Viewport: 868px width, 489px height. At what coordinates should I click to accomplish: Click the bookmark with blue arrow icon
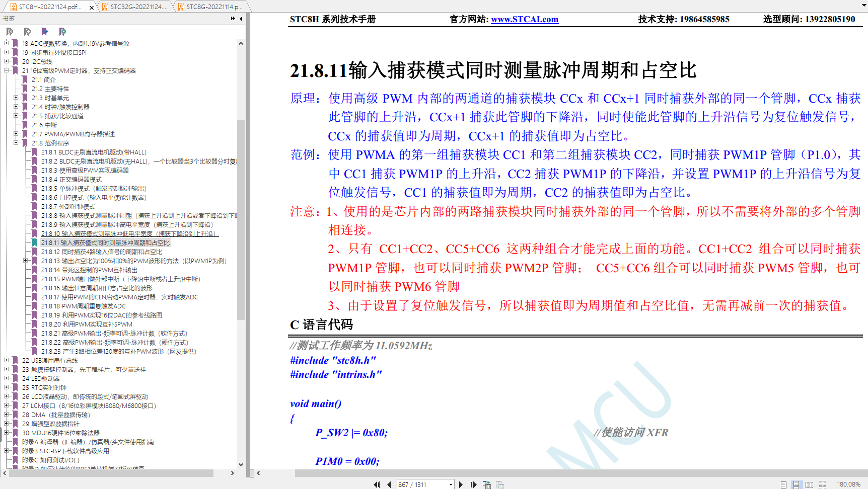point(45,32)
